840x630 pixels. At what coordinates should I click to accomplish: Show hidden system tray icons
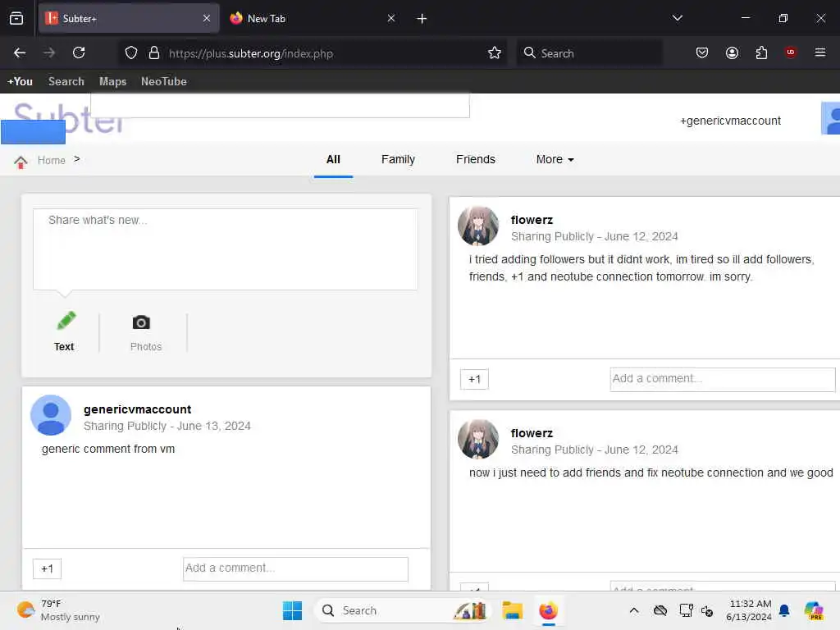pos(634,610)
